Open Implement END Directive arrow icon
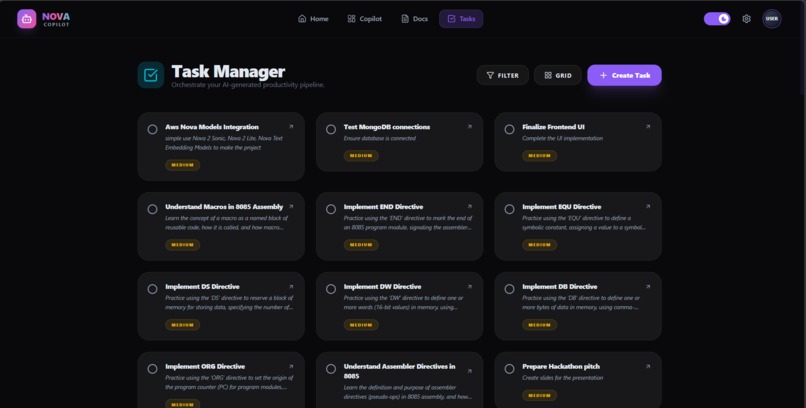806x408 pixels. pyautogui.click(x=469, y=207)
